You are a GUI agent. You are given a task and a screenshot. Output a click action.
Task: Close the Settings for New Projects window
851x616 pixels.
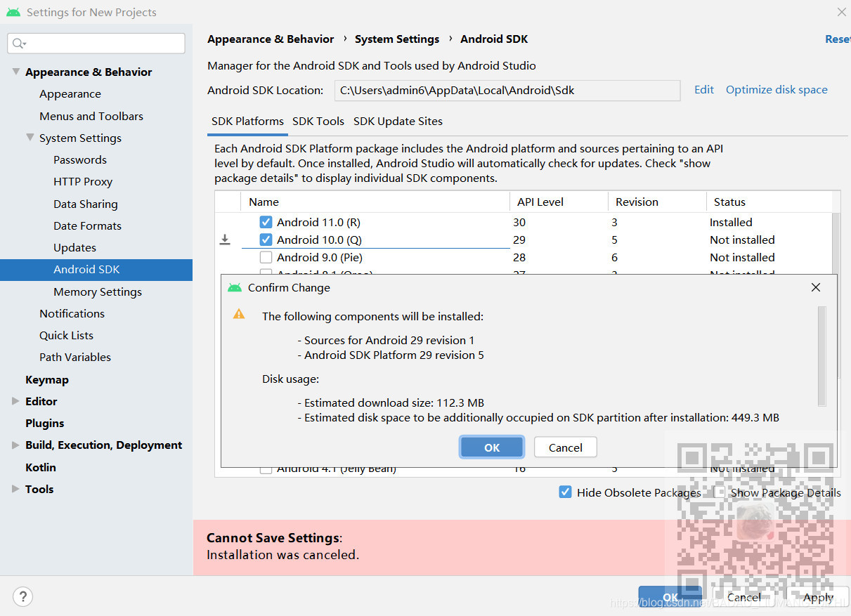841,12
